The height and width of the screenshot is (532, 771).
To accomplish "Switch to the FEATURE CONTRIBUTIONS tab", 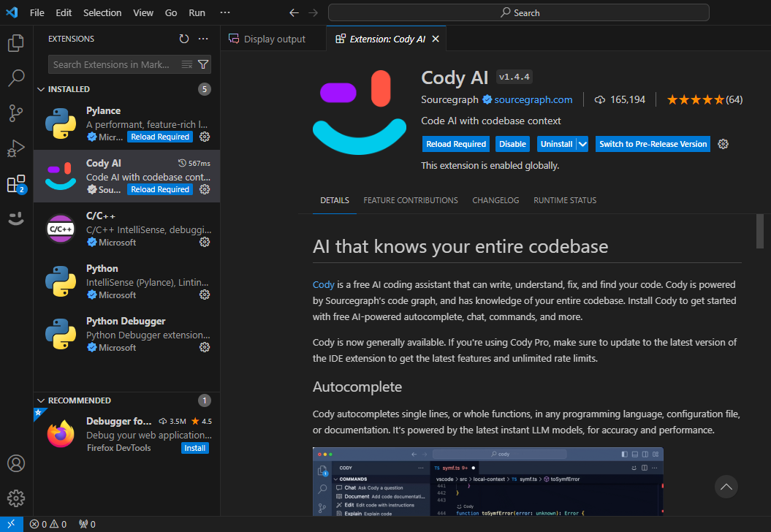I will (x=410, y=199).
